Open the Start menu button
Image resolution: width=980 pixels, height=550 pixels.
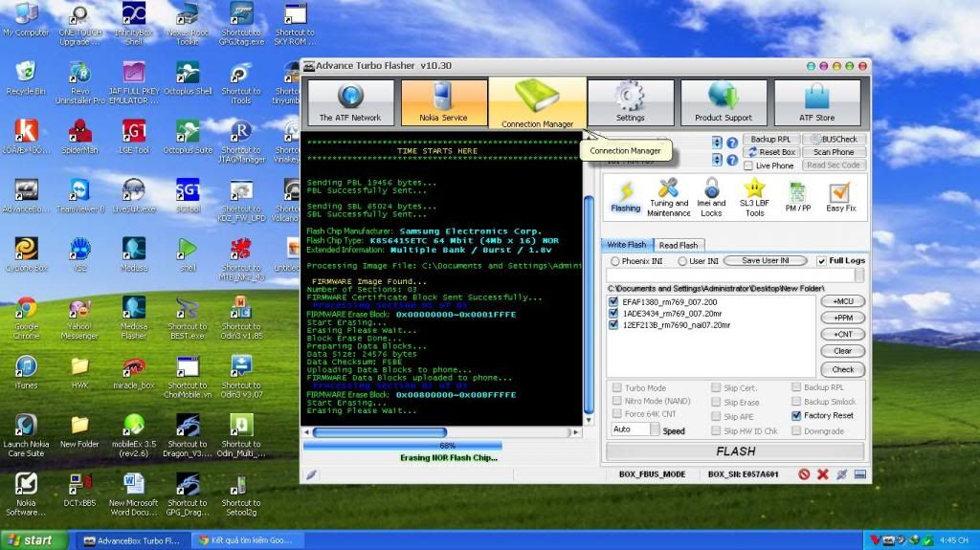coord(34,540)
